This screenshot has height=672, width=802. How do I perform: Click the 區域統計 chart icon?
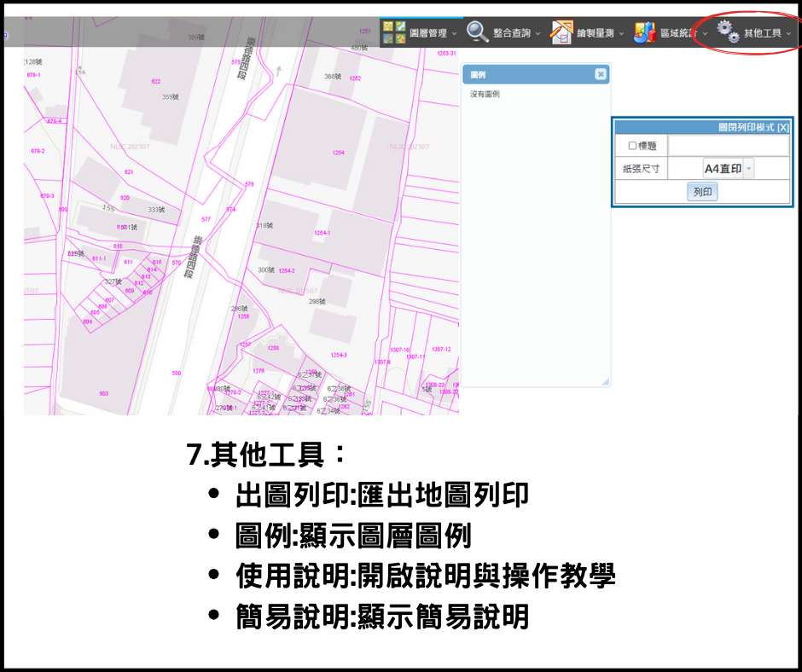644,32
